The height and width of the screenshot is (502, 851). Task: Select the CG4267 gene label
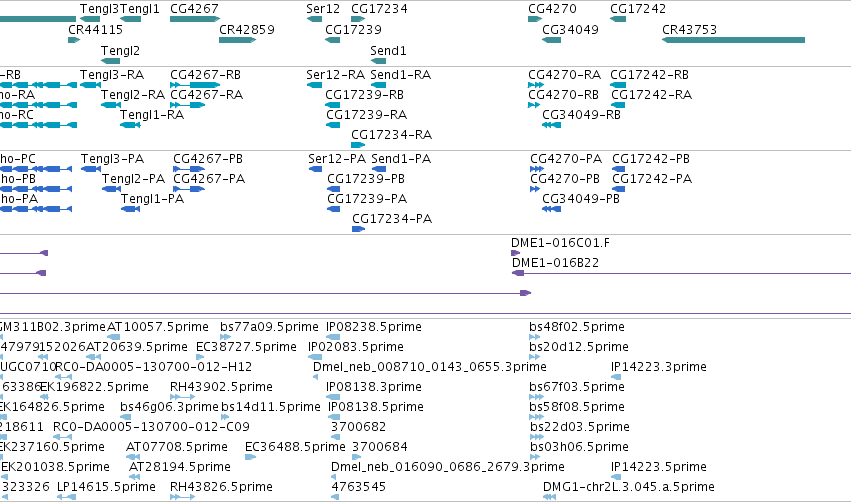click(x=194, y=9)
